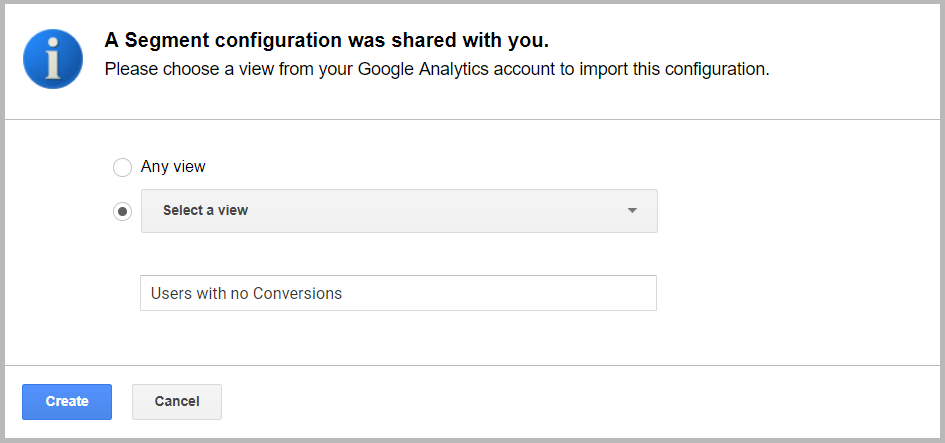Viewport: 945px width, 443px height.
Task: Click the Select a view label inside the dropdown
Action: (x=206, y=210)
